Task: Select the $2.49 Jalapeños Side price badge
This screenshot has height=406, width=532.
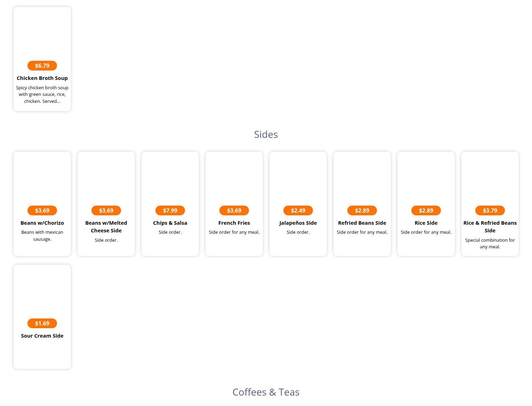Action: [x=298, y=210]
